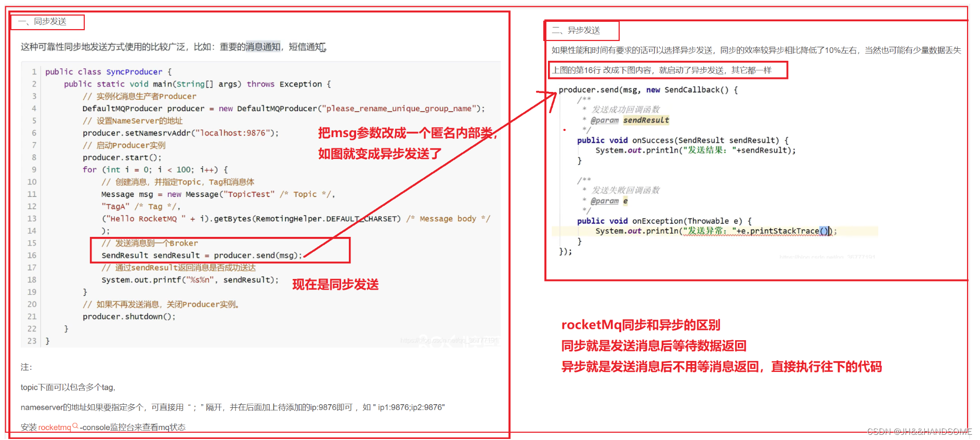The width and height of the screenshot is (980, 440).
Task: Click the "public void onSuccess(SendResult sendResult)" line
Action: [x=683, y=140]
